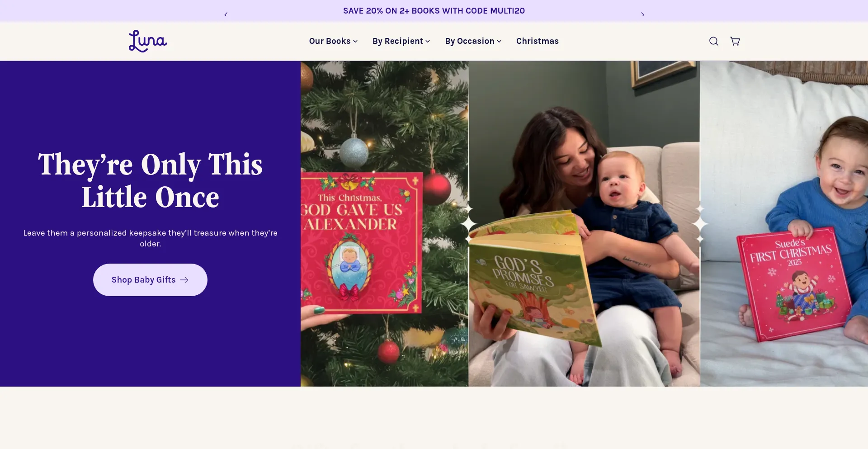The width and height of the screenshot is (868, 449).
Task: Show previous announcement with left arrow
Action: coord(226,14)
